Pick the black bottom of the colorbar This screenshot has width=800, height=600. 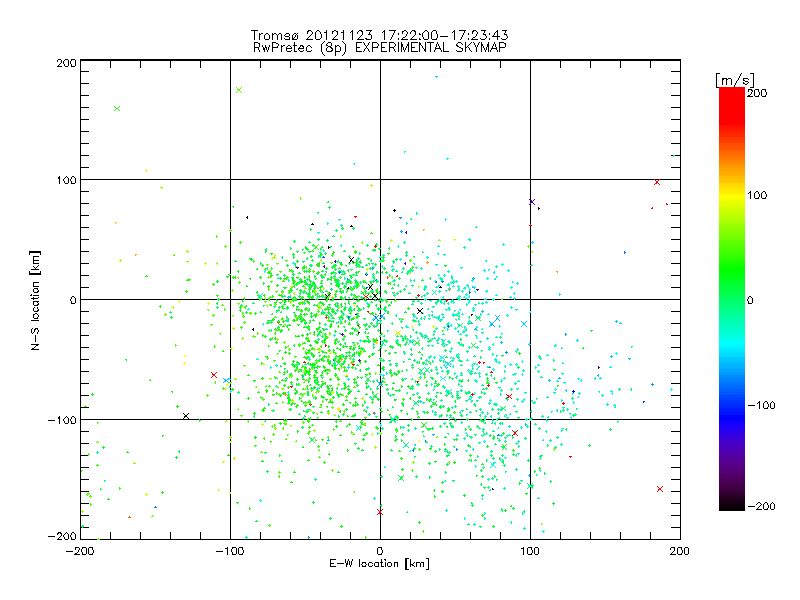(x=732, y=505)
